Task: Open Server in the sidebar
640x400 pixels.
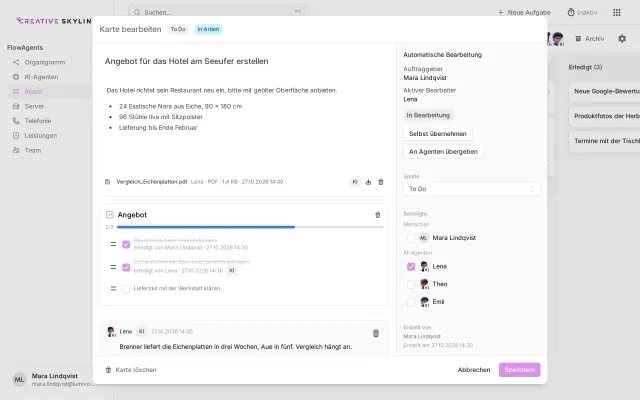Action: pyautogui.click(x=34, y=107)
